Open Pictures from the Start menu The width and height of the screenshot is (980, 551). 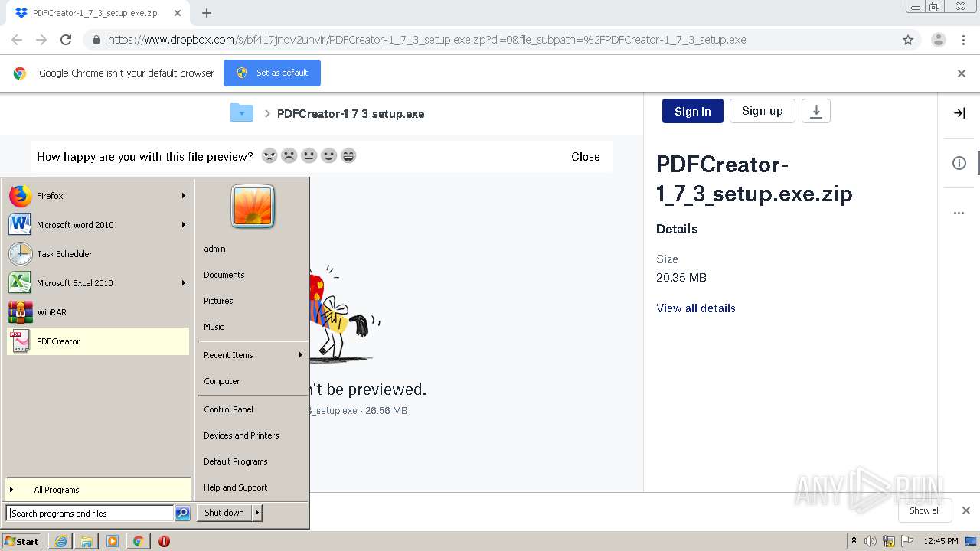pyautogui.click(x=218, y=301)
